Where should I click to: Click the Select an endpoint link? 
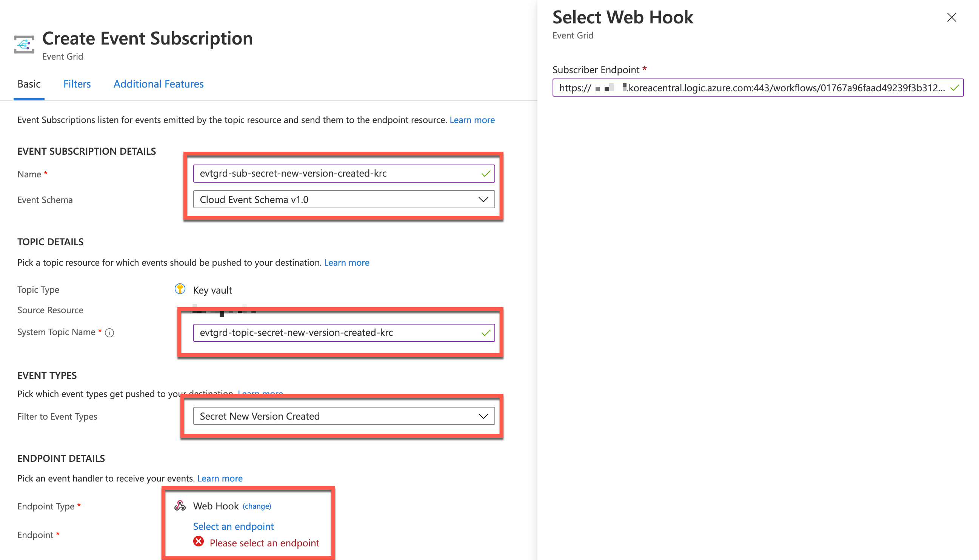233,526
